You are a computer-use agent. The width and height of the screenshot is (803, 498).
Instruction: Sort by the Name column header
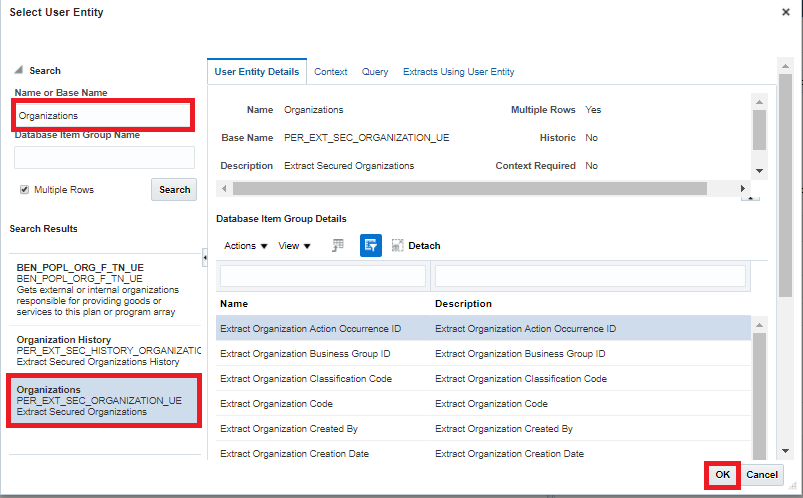tap(234, 304)
